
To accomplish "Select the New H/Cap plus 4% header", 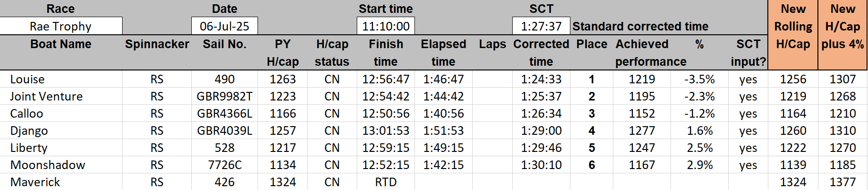I will pyautogui.click(x=843, y=27).
